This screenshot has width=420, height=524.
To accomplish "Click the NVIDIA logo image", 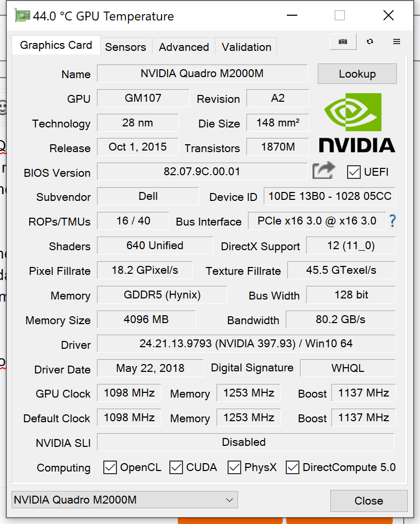I will [x=357, y=123].
